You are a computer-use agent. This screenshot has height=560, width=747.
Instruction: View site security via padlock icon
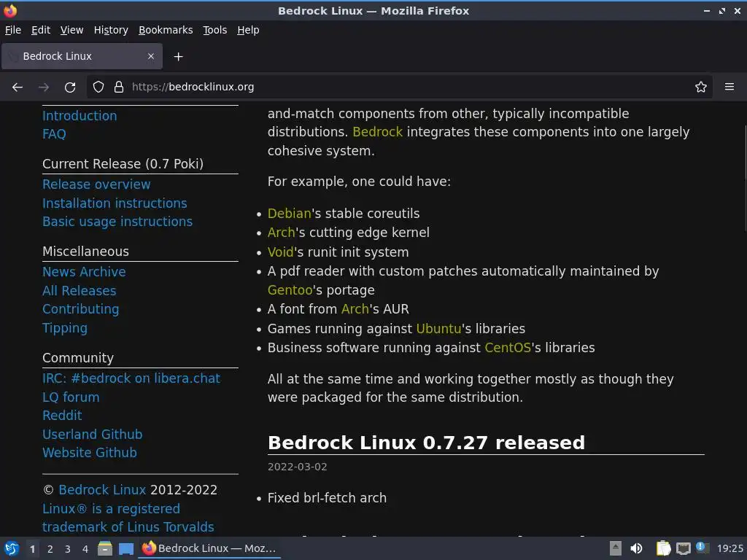[119, 87]
